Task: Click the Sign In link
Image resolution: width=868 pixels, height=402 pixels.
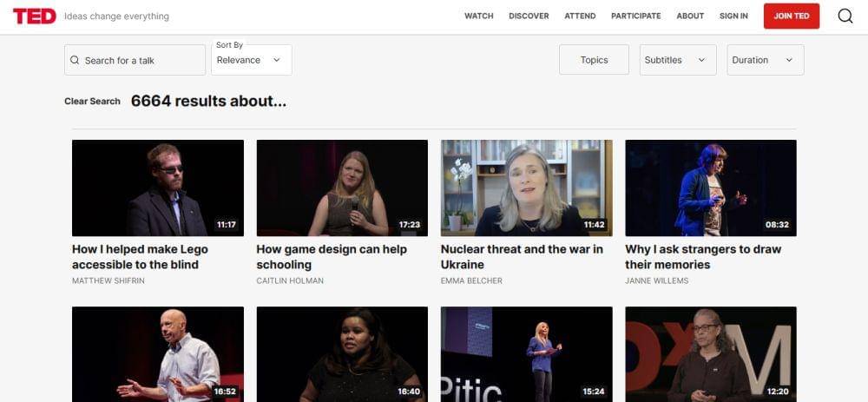Action: point(733,16)
